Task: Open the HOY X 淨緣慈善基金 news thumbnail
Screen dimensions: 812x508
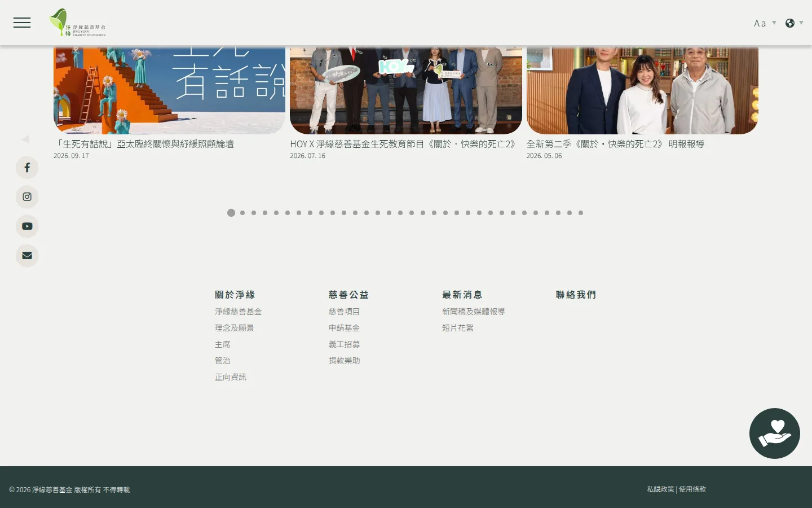Action: [x=406, y=90]
